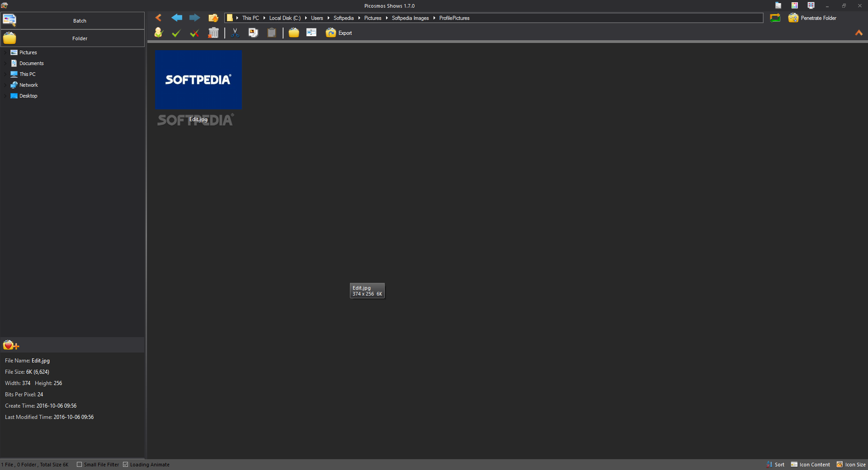868x470 pixels.
Task: Go back with the blue left arrow
Action: (177, 18)
